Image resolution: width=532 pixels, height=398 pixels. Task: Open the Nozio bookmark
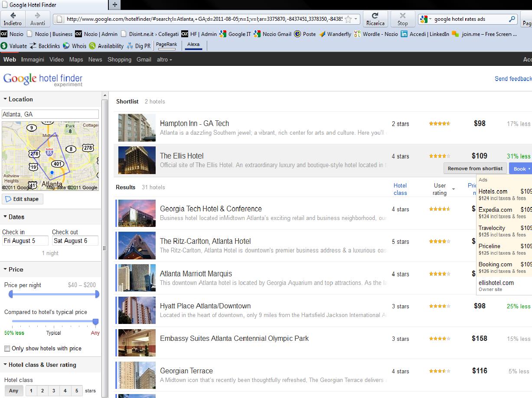pyautogui.click(x=12, y=34)
